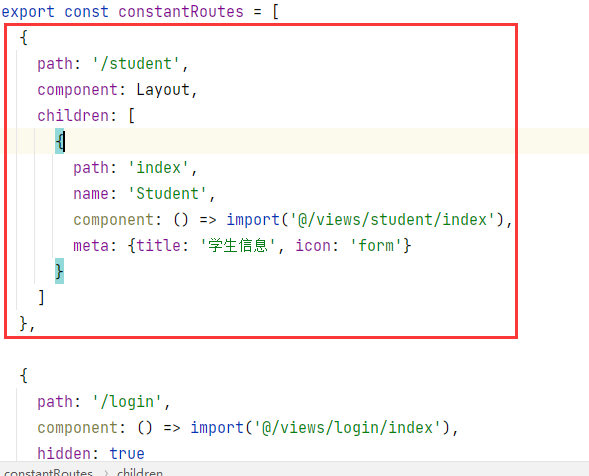Click the "export" keyword on the first line
The image size is (589, 476).
28,12
